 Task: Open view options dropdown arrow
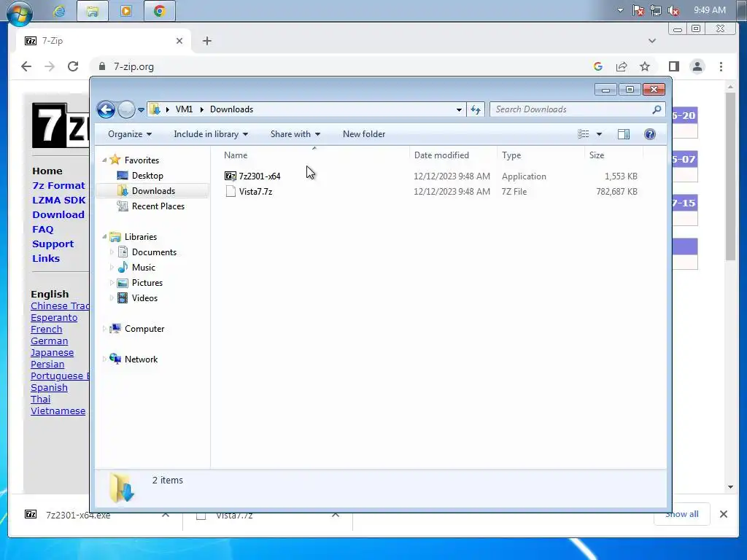(599, 134)
